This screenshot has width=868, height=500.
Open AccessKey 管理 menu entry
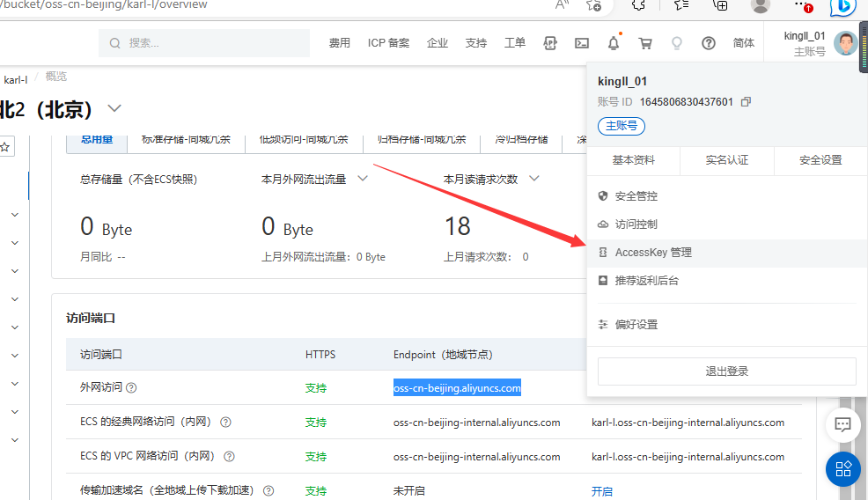click(x=727, y=253)
